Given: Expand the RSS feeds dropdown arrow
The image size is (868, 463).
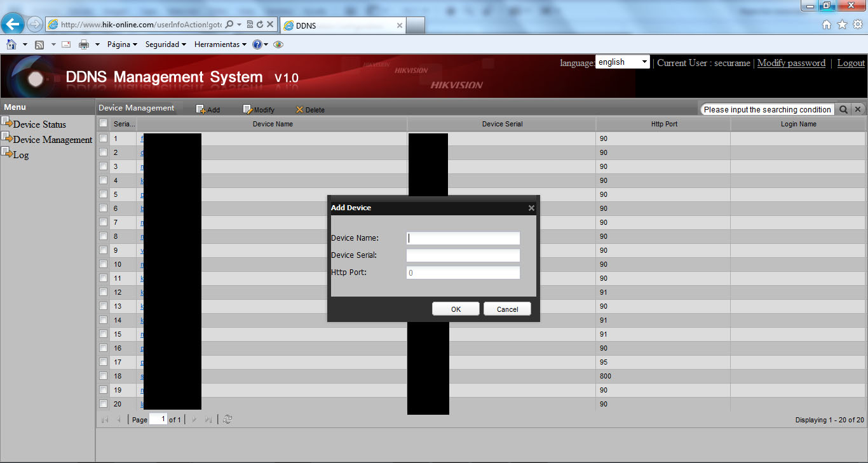Looking at the screenshot, I should click(53, 44).
